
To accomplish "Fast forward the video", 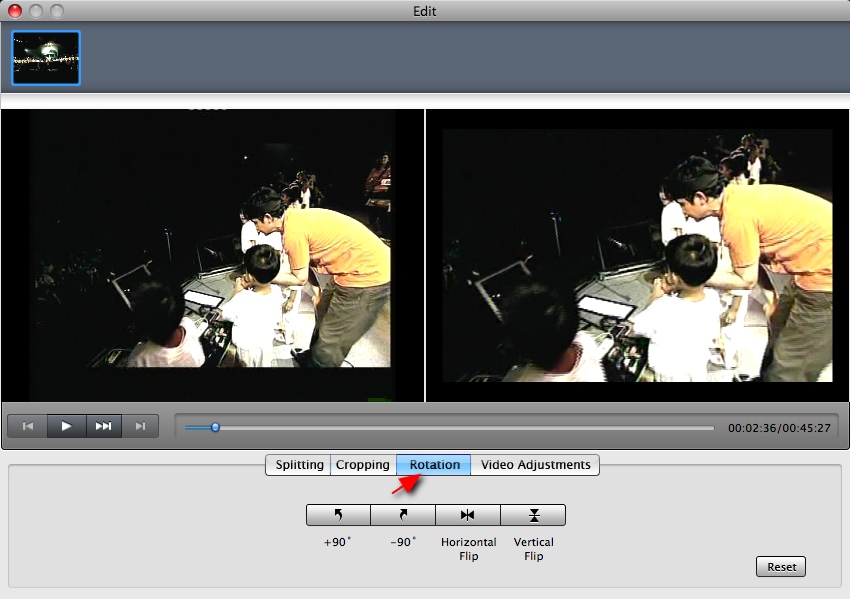I will click(104, 426).
